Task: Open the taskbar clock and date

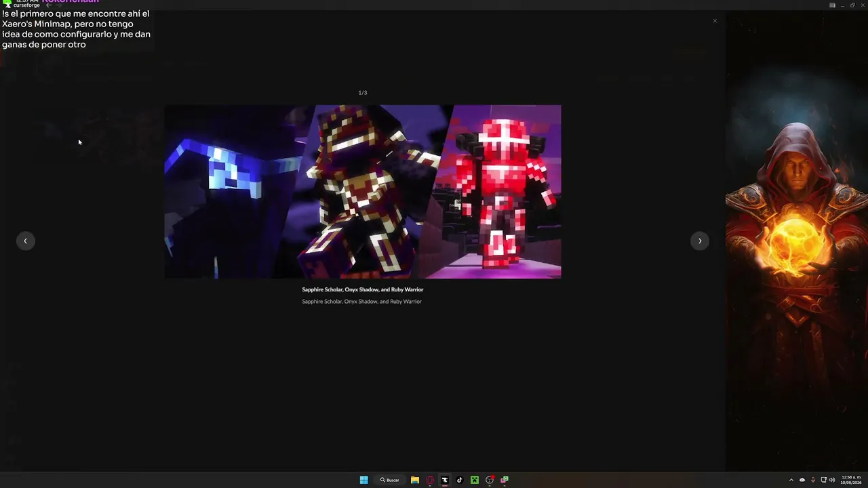Action: point(850,480)
